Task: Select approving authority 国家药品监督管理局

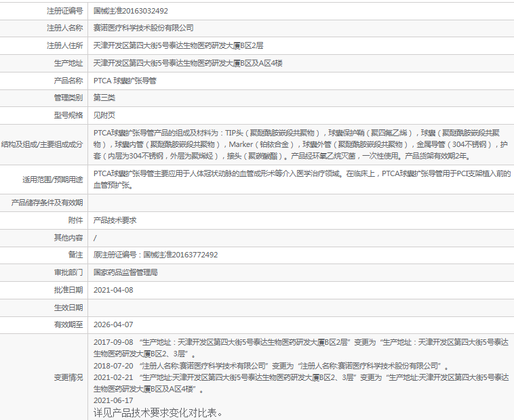Action: pos(125,272)
